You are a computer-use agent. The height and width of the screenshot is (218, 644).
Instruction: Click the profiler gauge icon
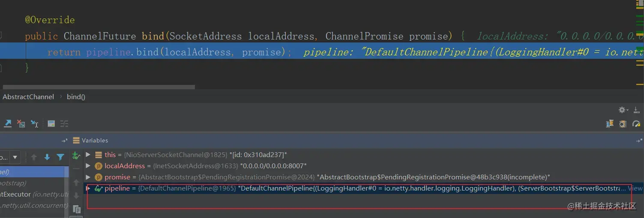[636, 124]
